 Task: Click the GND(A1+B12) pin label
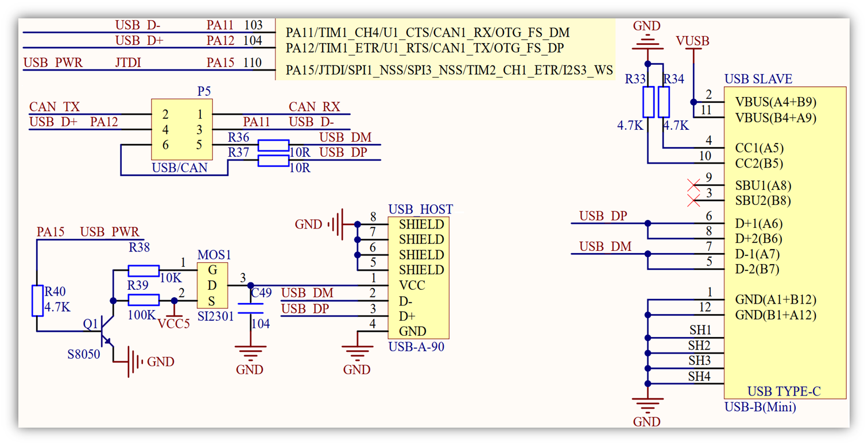[x=776, y=300]
